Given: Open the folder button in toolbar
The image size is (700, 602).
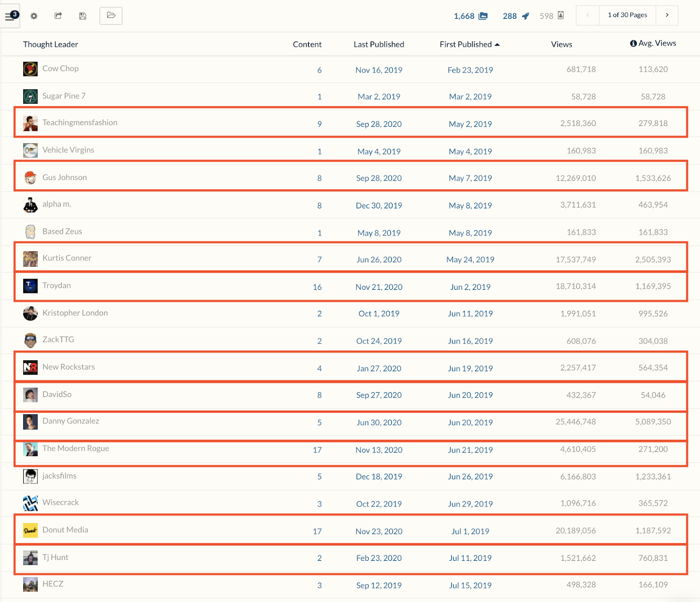Looking at the screenshot, I should [x=111, y=16].
